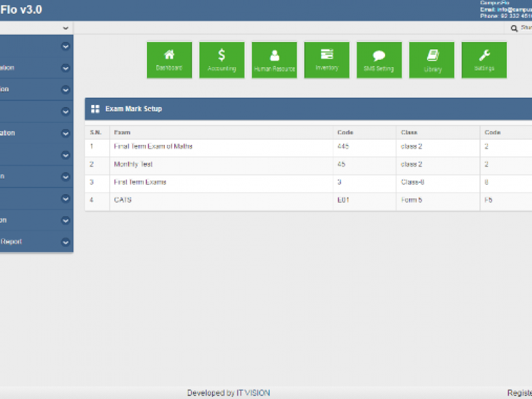The image size is (532, 399).
Task: Open the Library book icon tile
Action: 432,60
